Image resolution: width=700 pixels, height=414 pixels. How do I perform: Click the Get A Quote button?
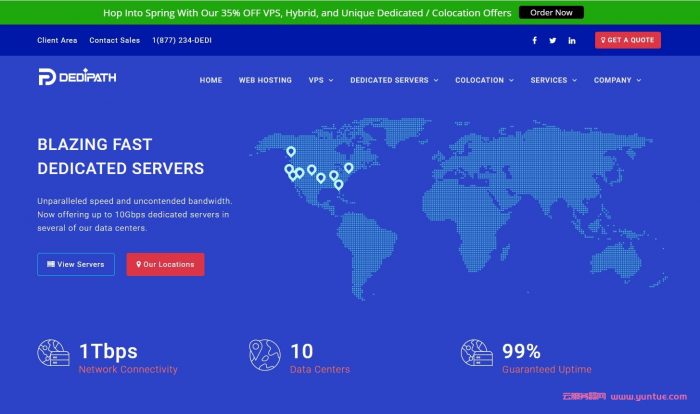[x=627, y=40]
